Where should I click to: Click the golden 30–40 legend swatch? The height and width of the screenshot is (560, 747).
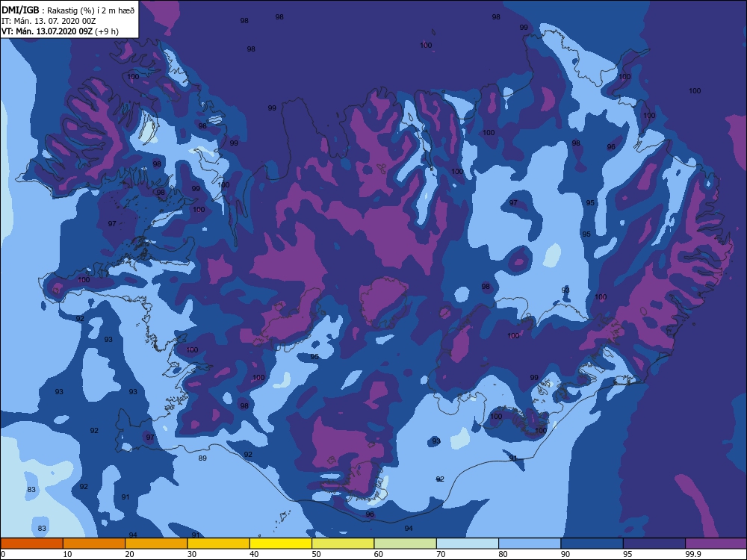[x=219, y=544]
